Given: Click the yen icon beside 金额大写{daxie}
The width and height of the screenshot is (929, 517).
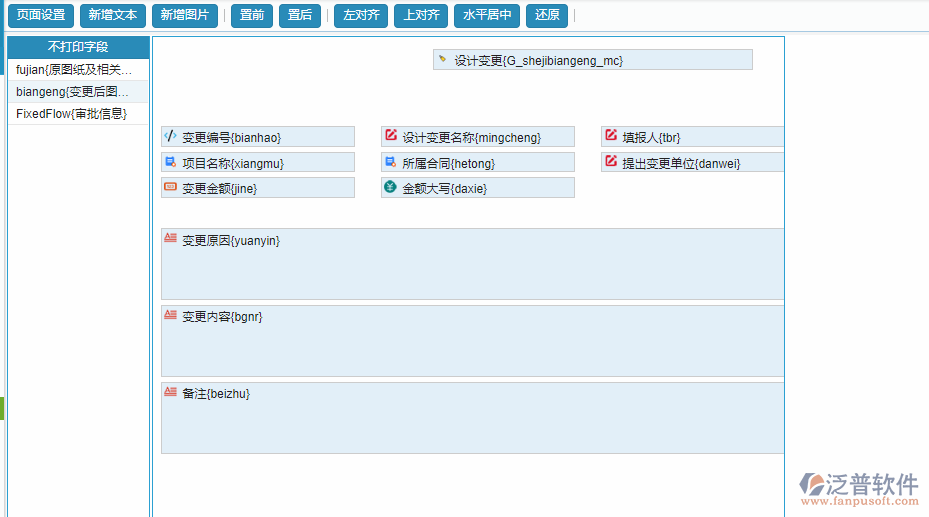Looking at the screenshot, I should [x=390, y=187].
